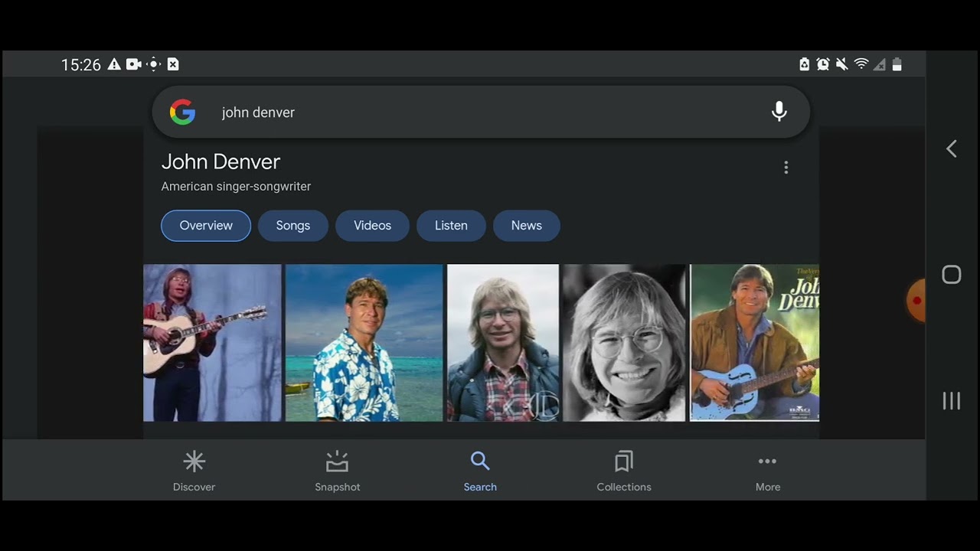Open the More menu in bottom bar
The height and width of the screenshot is (551, 980).
[x=767, y=471]
